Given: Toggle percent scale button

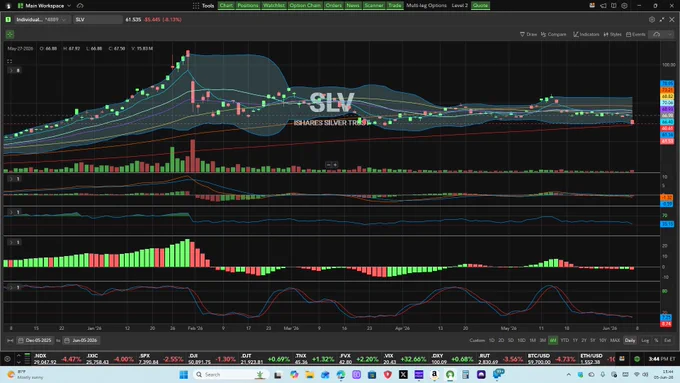Looking at the screenshot, I should point(656,340).
